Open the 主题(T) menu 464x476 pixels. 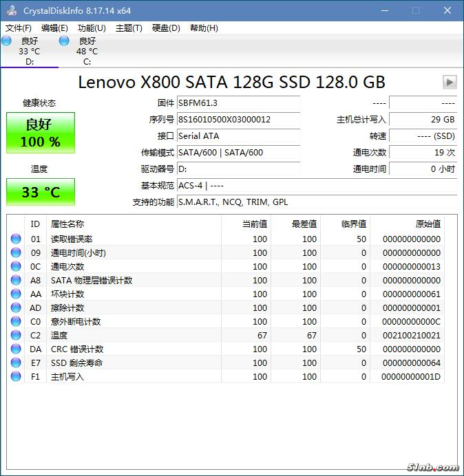[x=129, y=28]
